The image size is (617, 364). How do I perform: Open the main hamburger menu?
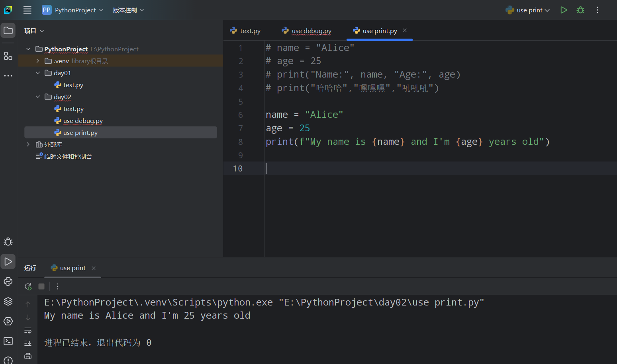[27, 10]
